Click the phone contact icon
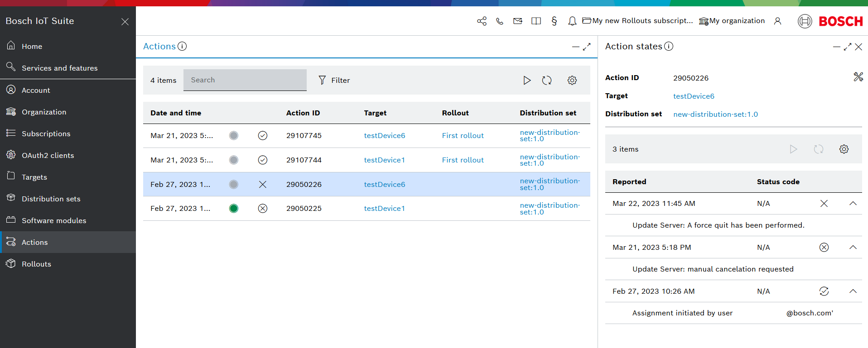The image size is (868, 348). click(500, 21)
